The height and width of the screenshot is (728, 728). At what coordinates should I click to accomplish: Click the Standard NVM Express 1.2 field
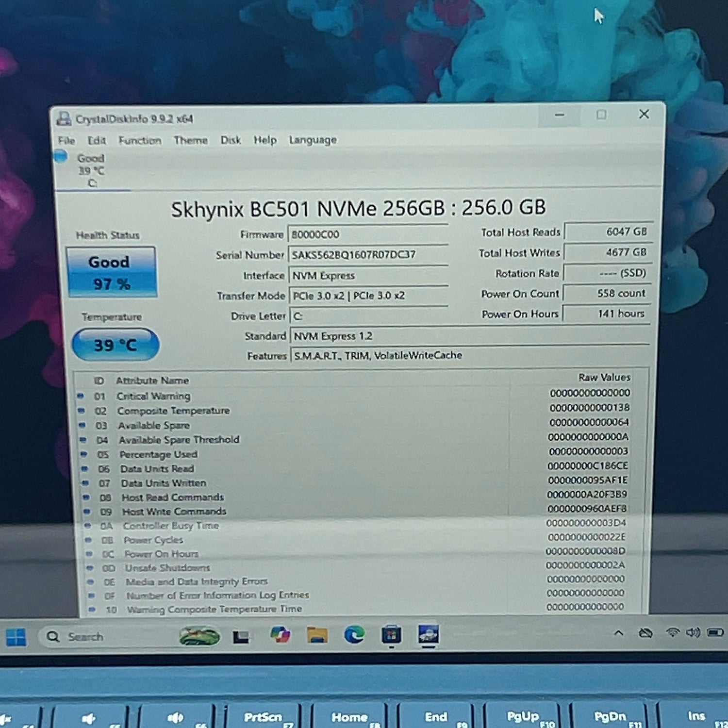click(x=470, y=336)
